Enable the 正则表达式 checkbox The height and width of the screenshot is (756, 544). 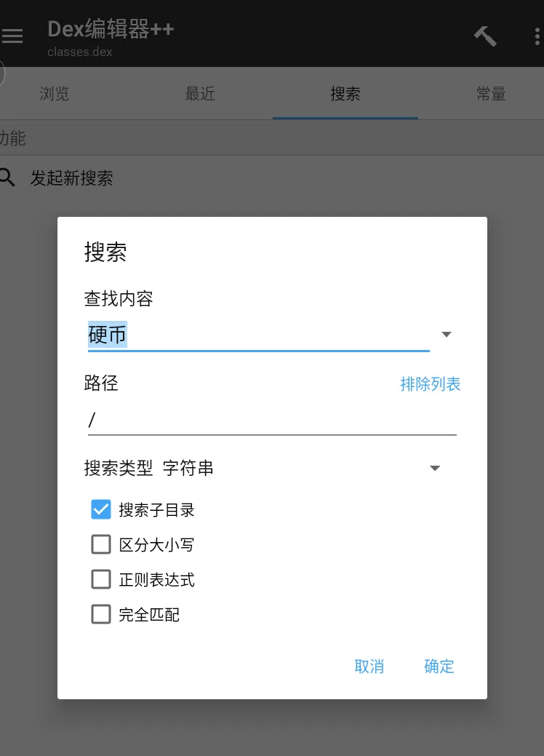(100, 579)
